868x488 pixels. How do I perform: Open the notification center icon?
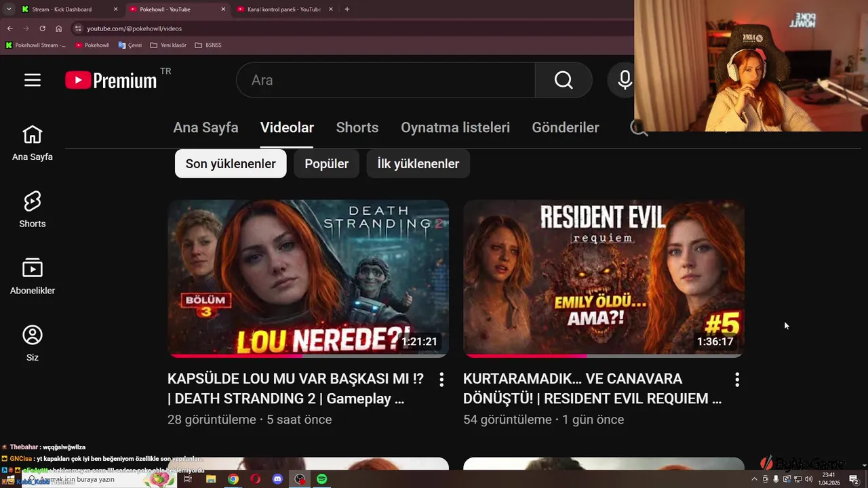(x=854, y=479)
